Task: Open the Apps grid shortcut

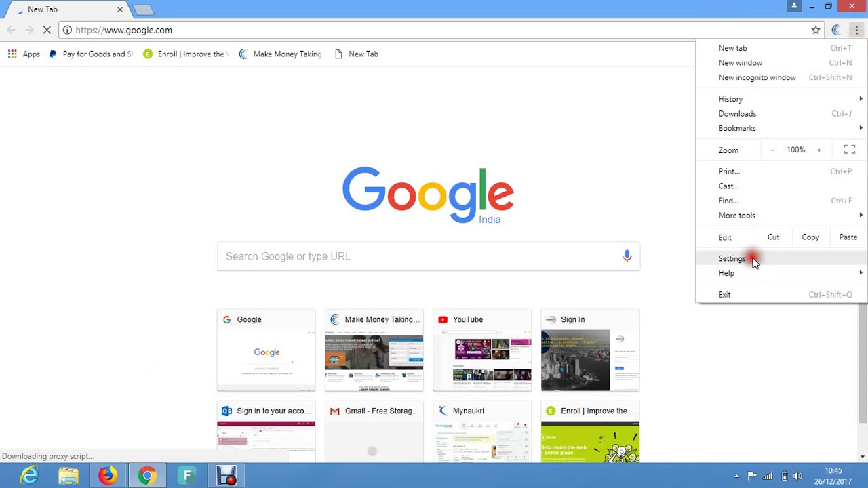Action: [24, 54]
